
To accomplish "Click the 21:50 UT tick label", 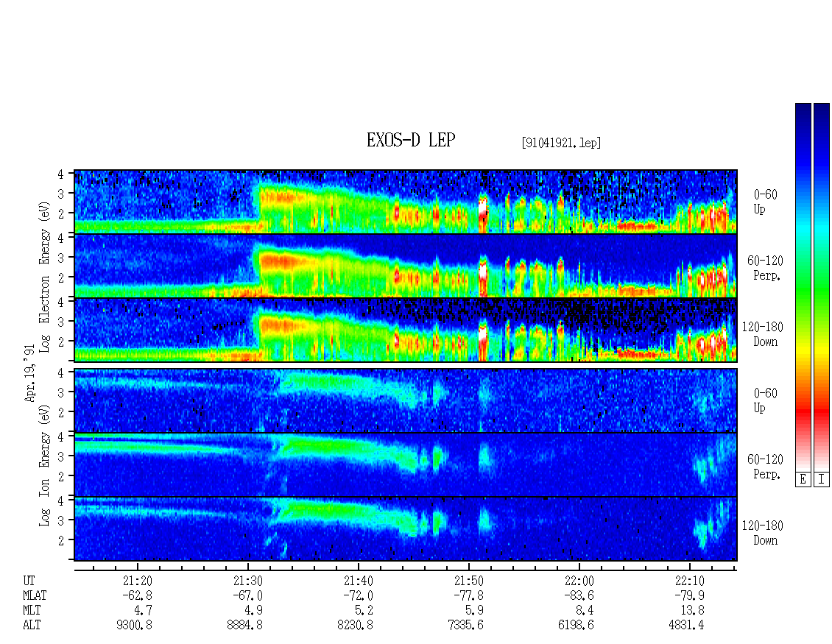I will [468, 581].
